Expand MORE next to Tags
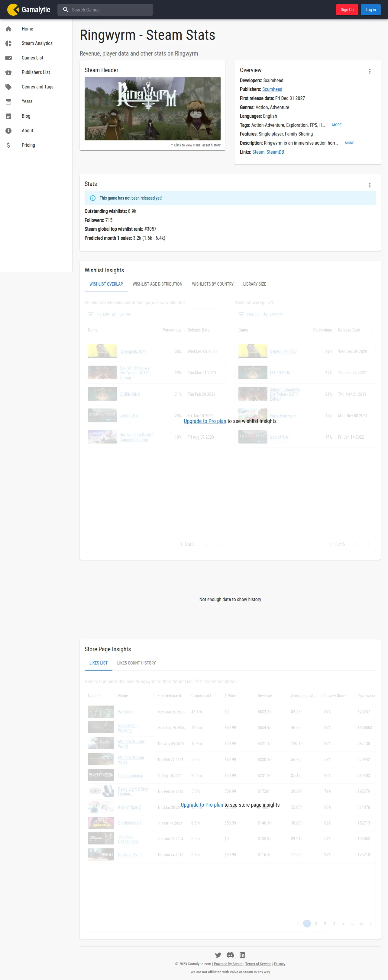Image resolution: width=388 pixels, height=980 pixels. point(337,125)
